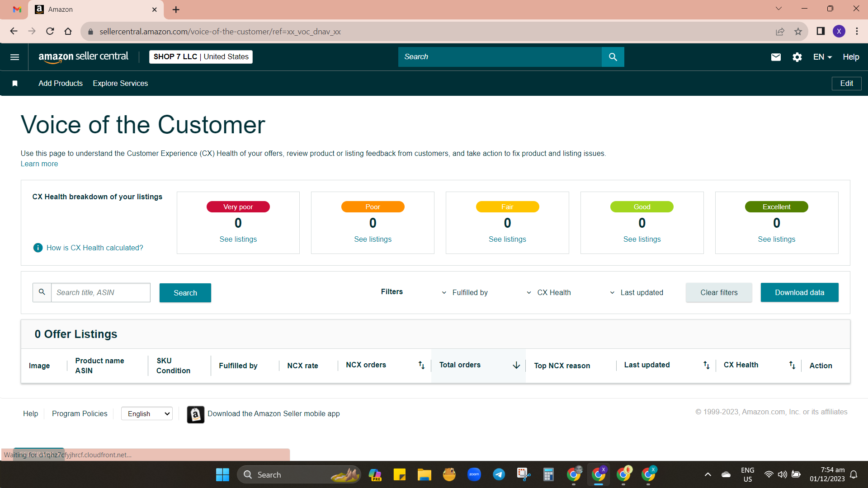The image size is (868, 488).
Task: Open Program Policies footer link
Action: 80,413
